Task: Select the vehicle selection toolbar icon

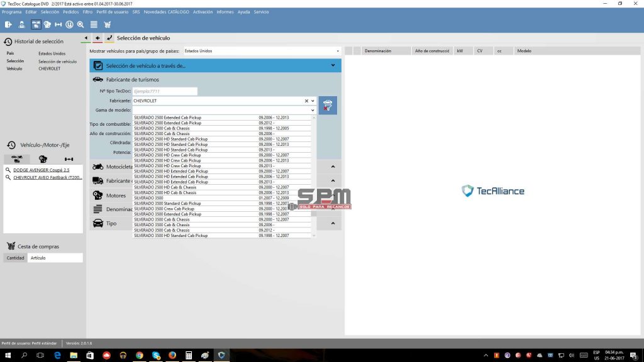Action: 36,25
